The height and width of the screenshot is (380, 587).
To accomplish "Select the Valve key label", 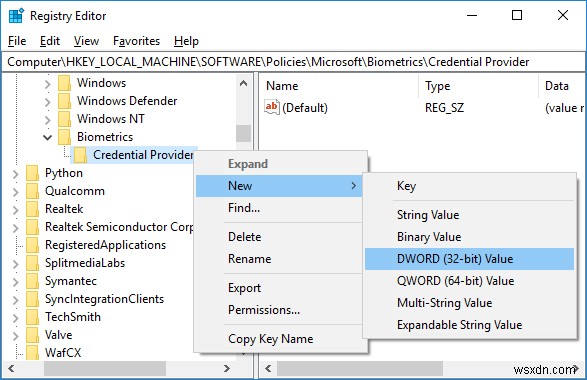I will point(59,335).
